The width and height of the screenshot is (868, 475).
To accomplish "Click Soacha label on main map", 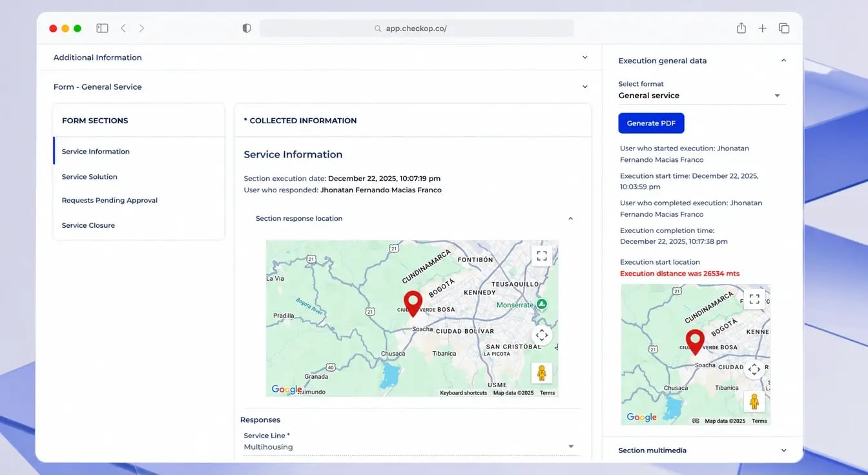I will click(x=422, y=329).
